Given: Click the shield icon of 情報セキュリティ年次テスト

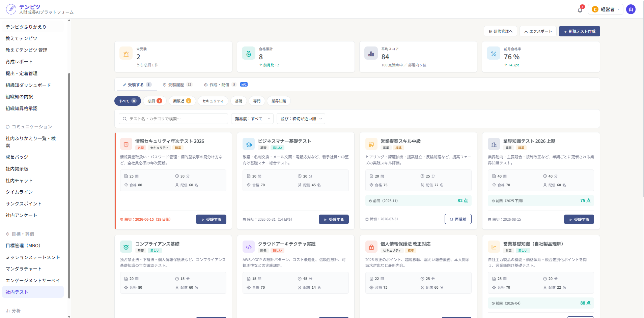Looking at the screenshot, I should point(126,144).
